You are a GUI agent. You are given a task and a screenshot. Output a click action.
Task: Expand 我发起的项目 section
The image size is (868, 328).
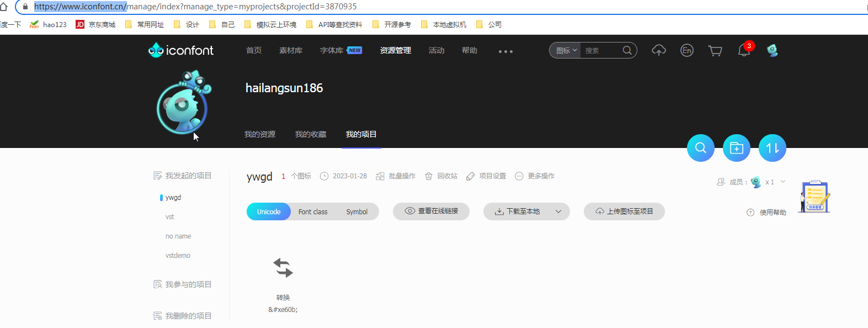[x=183, y=176]
